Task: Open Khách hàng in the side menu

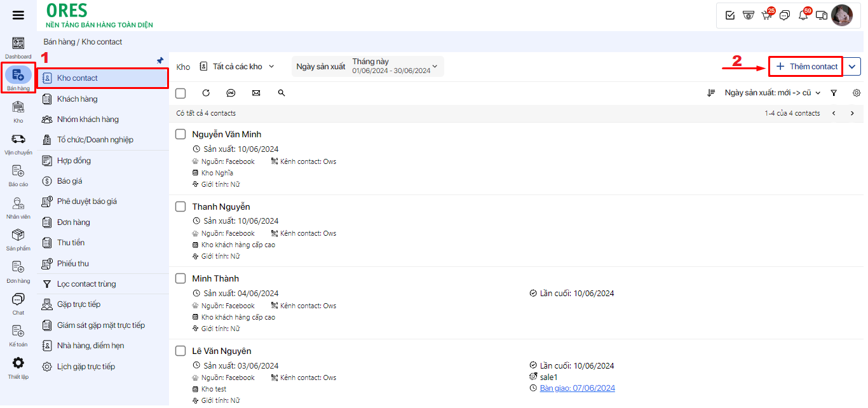Action: [77, 99]
